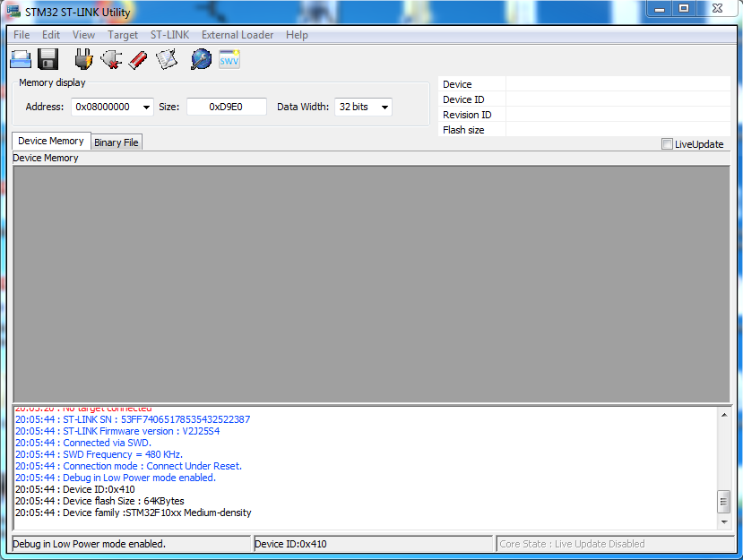Click the log scrollbar thumb
The height and width of the screenshot is (560, 743).
[x=724, y=501]
